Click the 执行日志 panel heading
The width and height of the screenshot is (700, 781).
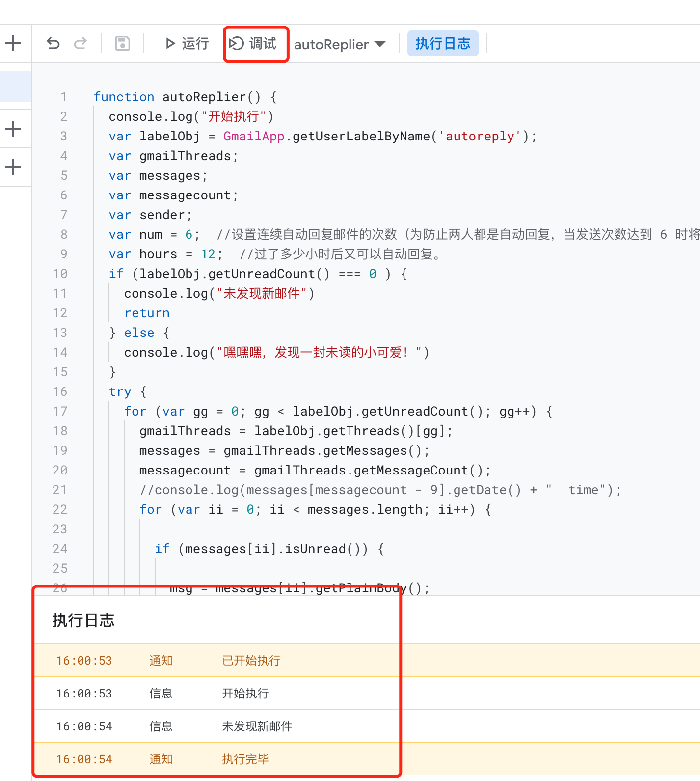(83, 620)
